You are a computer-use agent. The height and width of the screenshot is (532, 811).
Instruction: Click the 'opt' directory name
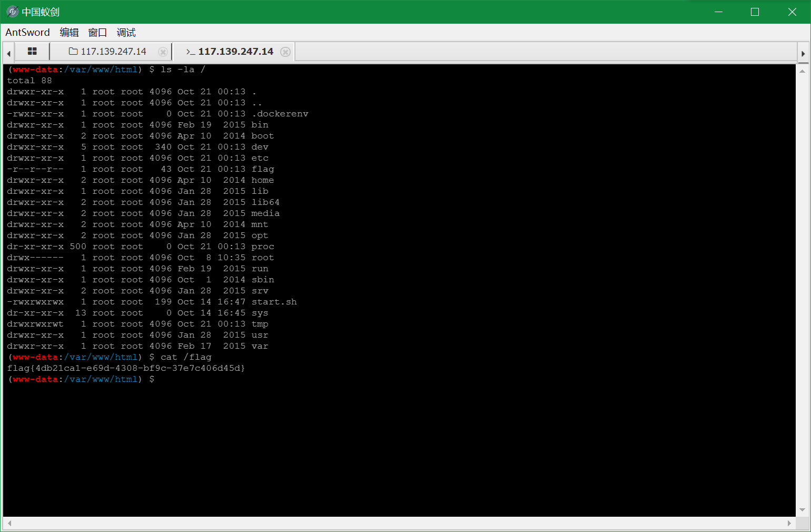click(x=260, y=235)
